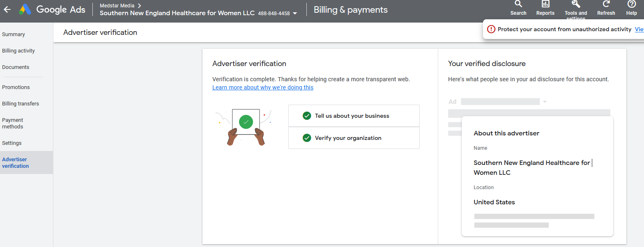Open Billing transfers in sidebar
The height and width of the screenshot is (247, 644).
tap(21, 104)
